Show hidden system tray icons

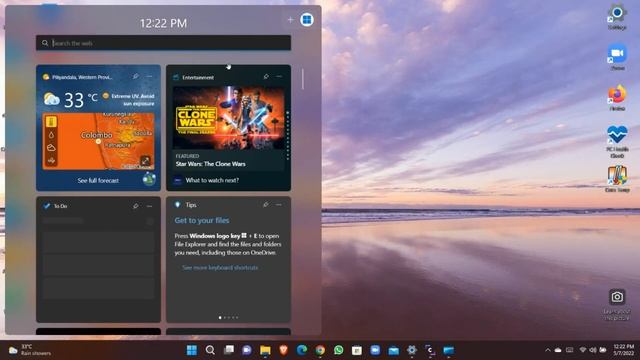click(548, 350)
